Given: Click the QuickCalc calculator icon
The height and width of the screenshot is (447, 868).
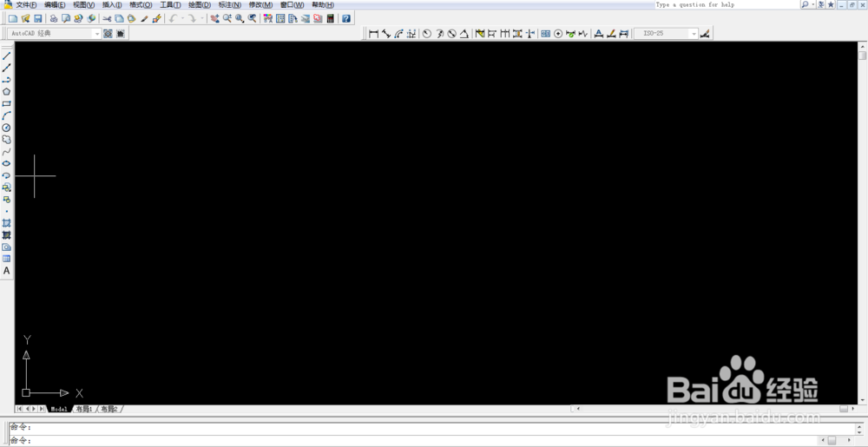Looking at the screenshot, I should coord(330,18).
